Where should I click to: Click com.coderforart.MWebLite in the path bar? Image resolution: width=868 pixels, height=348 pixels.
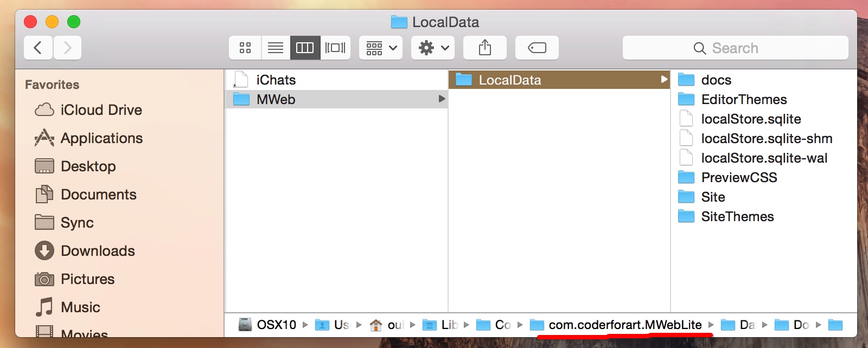coord(624,325)
